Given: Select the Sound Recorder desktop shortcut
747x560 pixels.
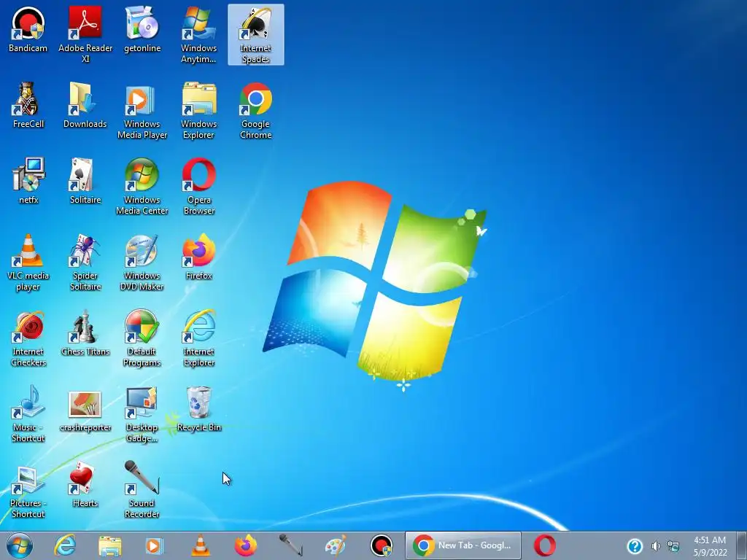Looking at the screenshot, I should (x=142, y=489).
